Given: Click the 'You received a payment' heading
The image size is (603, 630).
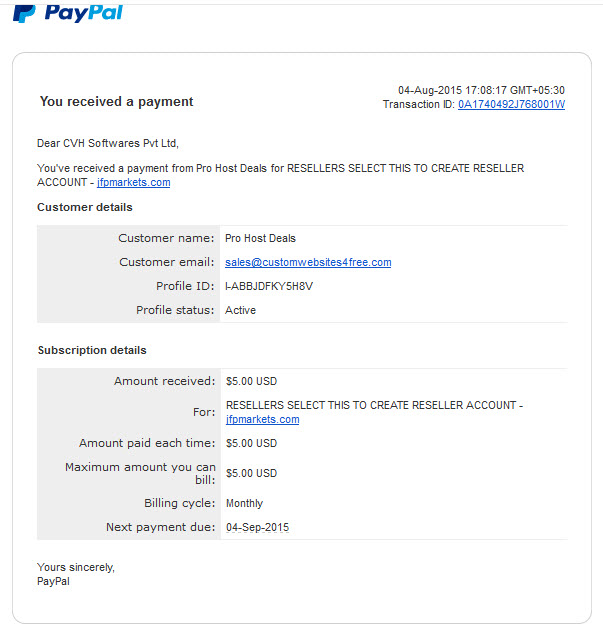Looking at the screenshot, I should point(117,102).
